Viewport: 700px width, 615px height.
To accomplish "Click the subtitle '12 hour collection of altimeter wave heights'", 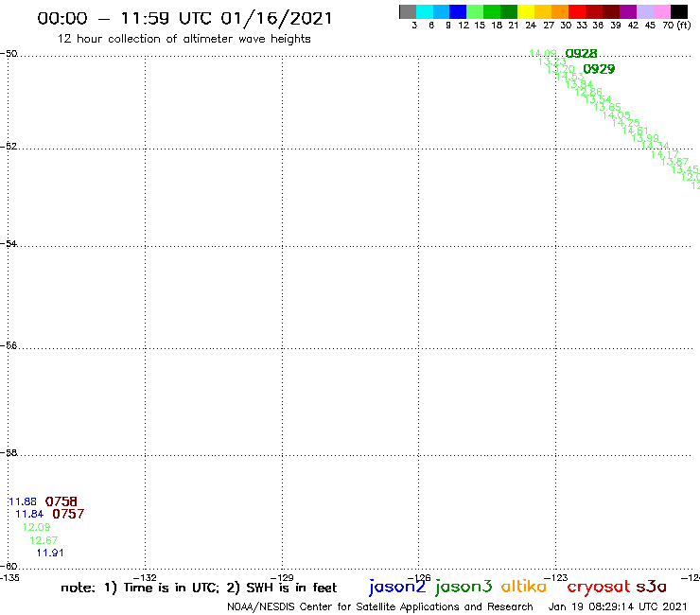I will (x=184, y=39).
